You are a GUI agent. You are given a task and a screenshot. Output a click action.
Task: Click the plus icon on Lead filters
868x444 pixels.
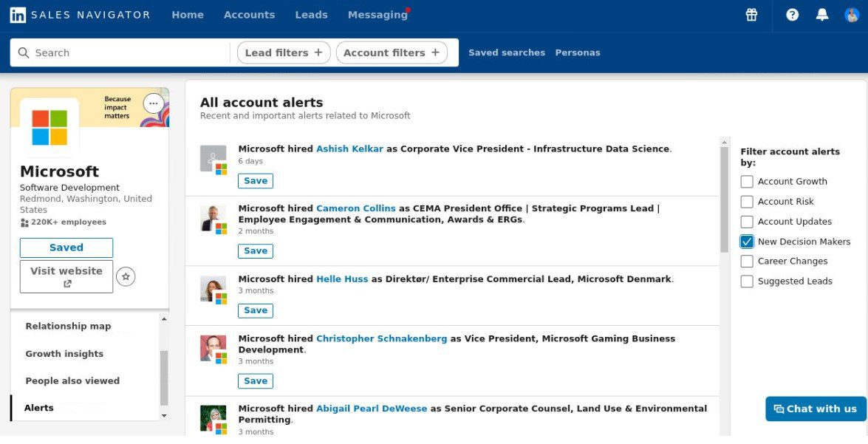tap(318, 52)
